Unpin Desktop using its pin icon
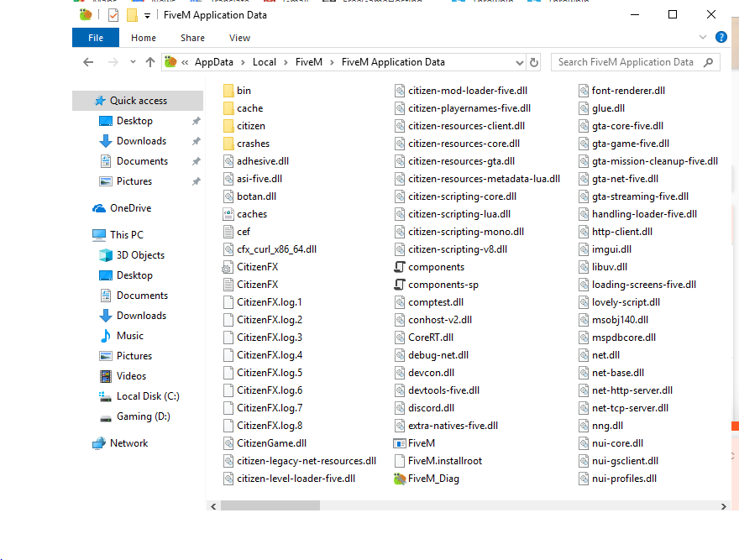The height and width of the screenshot is (560, 739). 196,121
